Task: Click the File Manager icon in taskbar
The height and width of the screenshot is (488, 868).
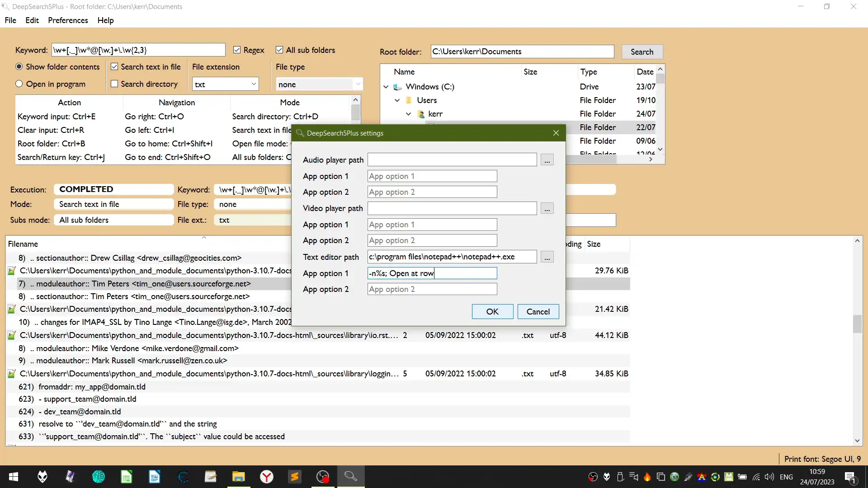Action: [x=238, y=477]
